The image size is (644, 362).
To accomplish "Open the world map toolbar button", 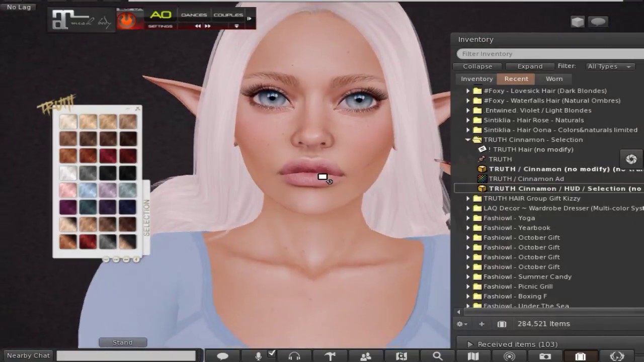I will tap(401, 356).
